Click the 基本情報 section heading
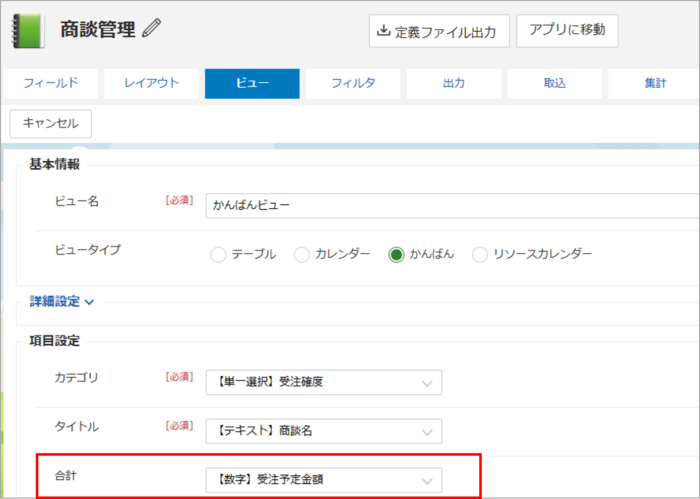The height and width of the screenshot is (499, 700). coord(54,164)
